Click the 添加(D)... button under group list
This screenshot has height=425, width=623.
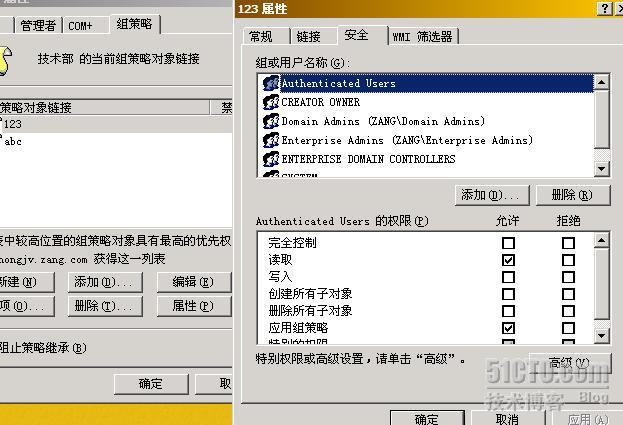tap(492, 195)
